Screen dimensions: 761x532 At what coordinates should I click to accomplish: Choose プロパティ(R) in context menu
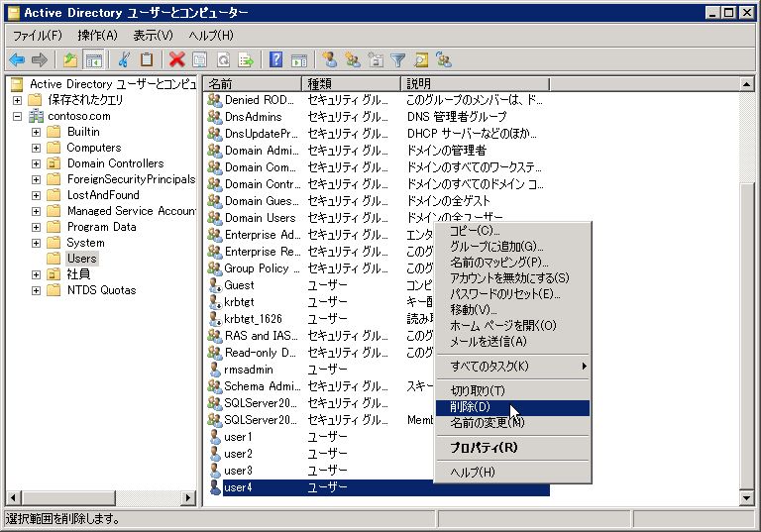click(x=512, y=448)
